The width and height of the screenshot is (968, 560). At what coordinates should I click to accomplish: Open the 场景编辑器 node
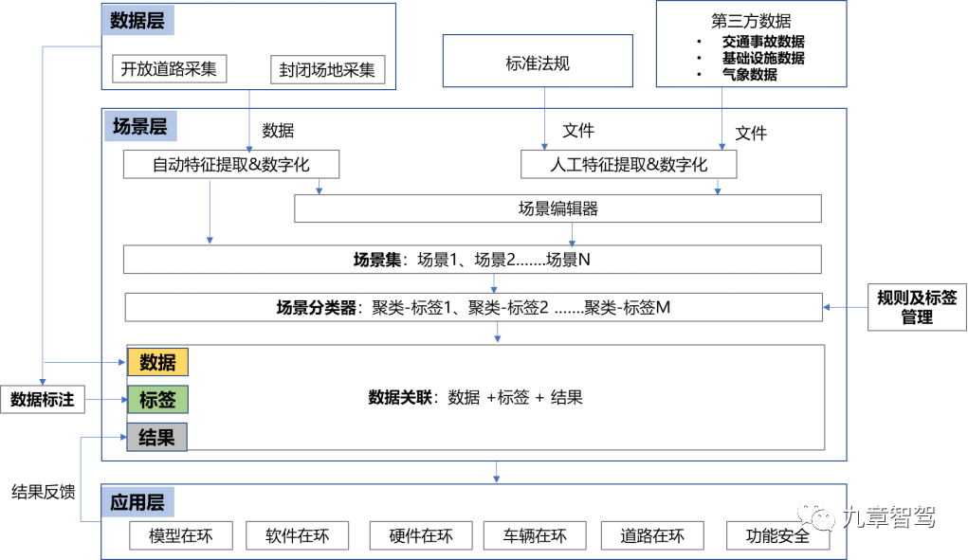[557, 208]
